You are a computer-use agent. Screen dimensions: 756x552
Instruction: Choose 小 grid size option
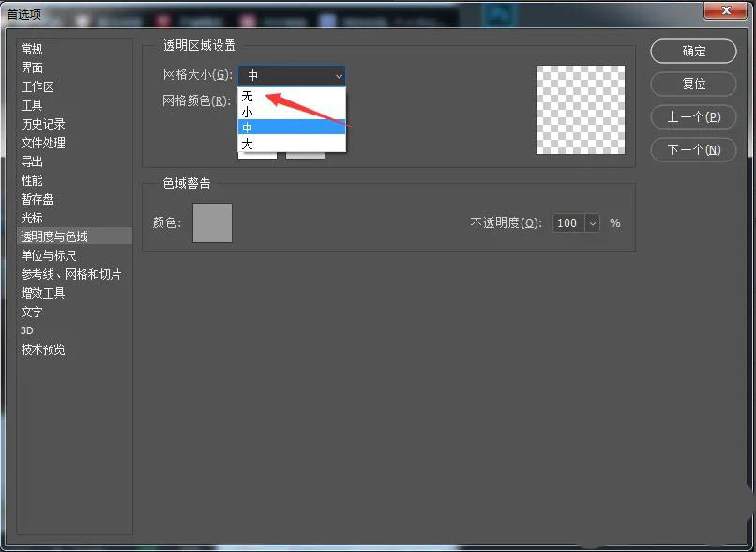(292, 112)
